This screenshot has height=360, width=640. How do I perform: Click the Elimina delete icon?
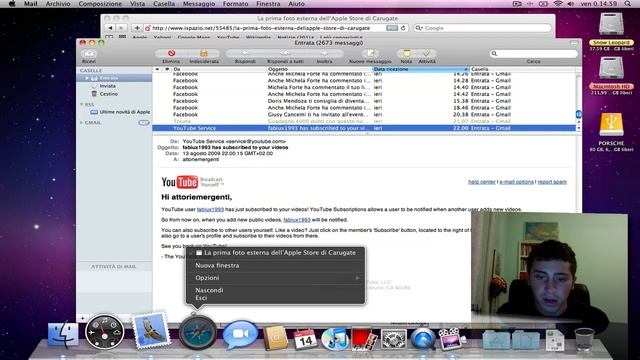click(171, 53)
